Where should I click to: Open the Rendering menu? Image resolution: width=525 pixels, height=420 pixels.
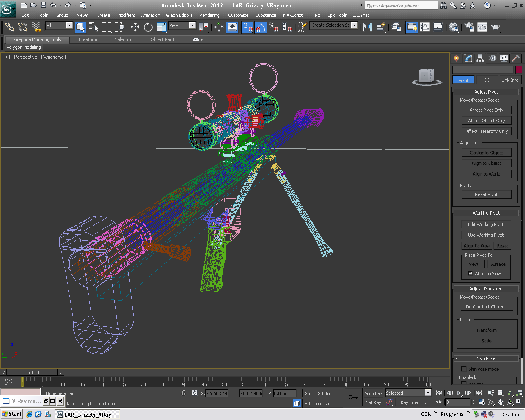click(x=209, y=15)
